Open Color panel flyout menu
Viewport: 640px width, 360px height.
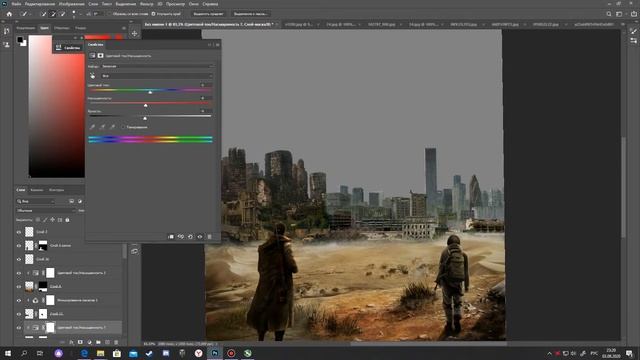pyautogui.click(x=124, y=28)
